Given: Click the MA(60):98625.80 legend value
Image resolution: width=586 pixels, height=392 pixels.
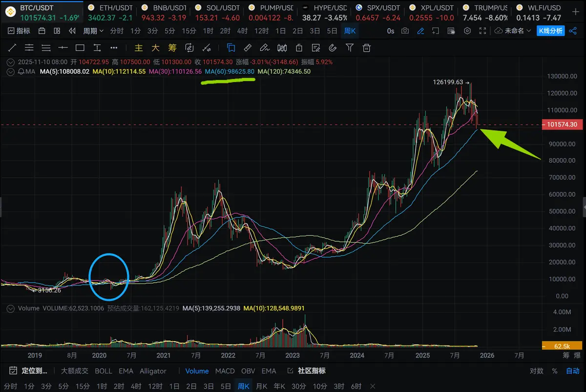Looking at the screenshot, I should click(230, 71).
